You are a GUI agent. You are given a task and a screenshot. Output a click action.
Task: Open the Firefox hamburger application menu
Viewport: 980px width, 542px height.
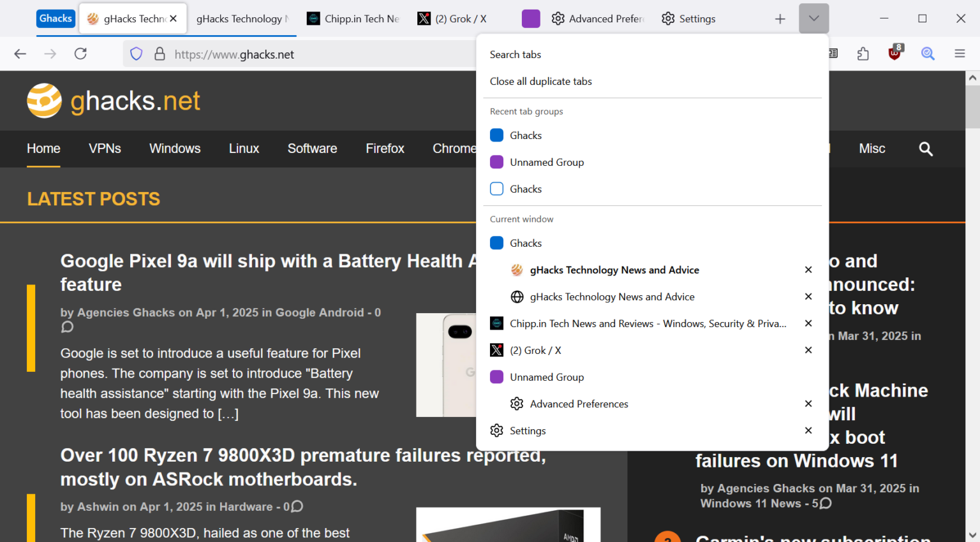960,54
